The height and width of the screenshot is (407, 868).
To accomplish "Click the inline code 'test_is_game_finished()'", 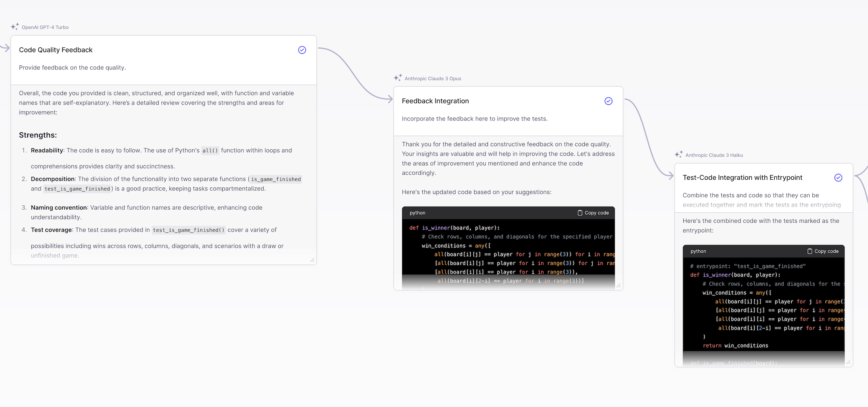I will click(x=188, y=230).
